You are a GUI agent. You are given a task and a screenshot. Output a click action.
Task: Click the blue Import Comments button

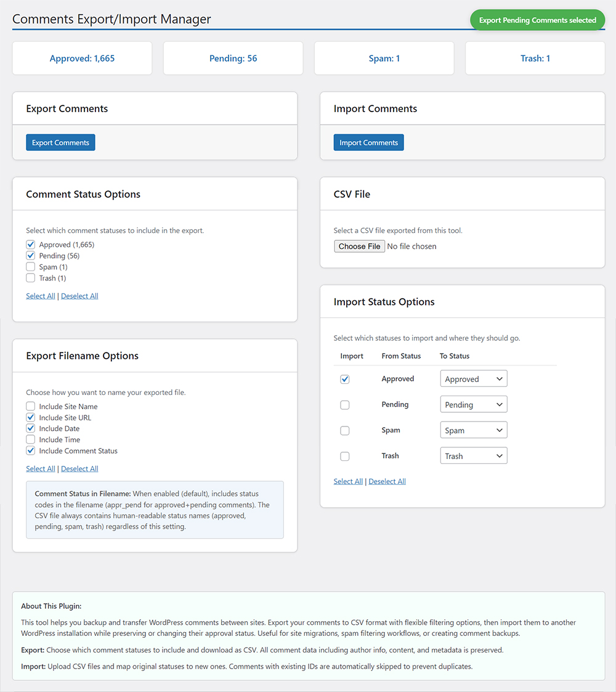368,142
